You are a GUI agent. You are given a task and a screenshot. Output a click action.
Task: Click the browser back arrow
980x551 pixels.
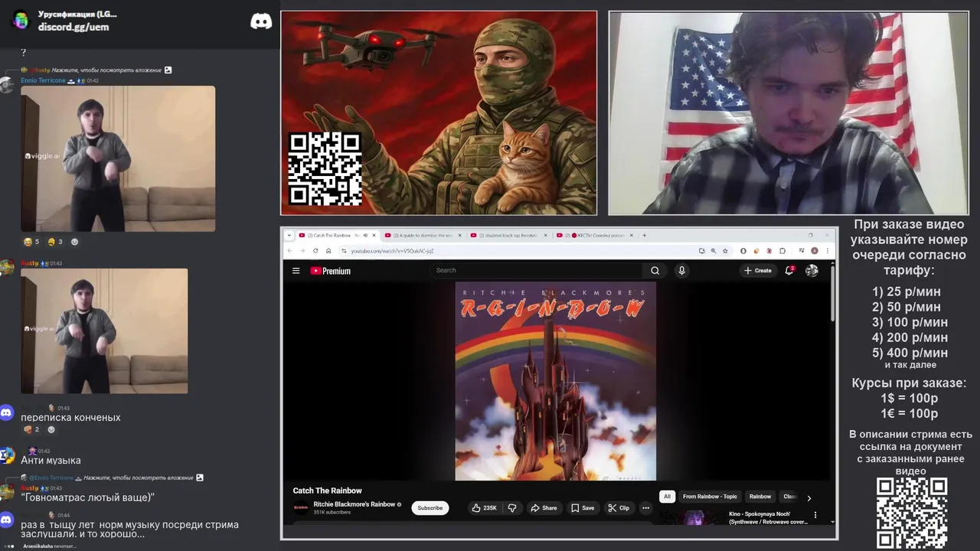(x=289, y=251)
